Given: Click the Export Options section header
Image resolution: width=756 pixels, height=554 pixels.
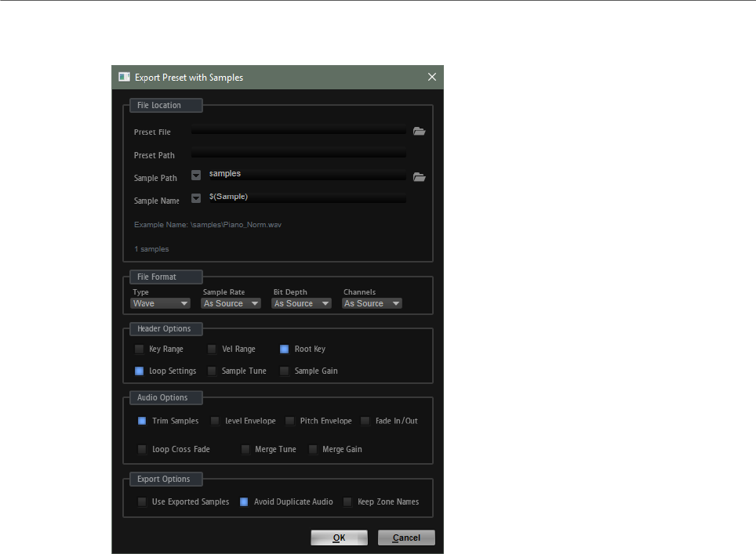Looking at the screenshot, I should pyautogui.click(x=165, y=480).
